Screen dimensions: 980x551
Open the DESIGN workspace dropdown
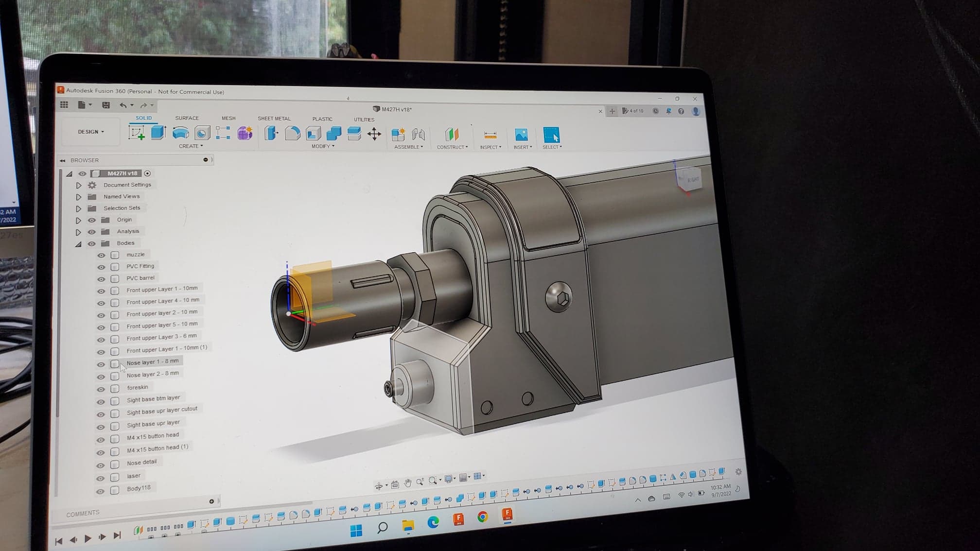coord(91,132)
